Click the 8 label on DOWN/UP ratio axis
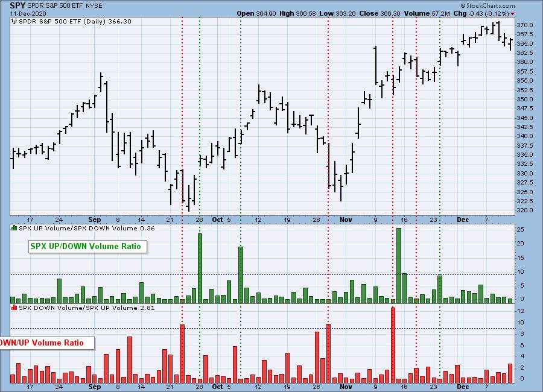 tap(522, 334)
